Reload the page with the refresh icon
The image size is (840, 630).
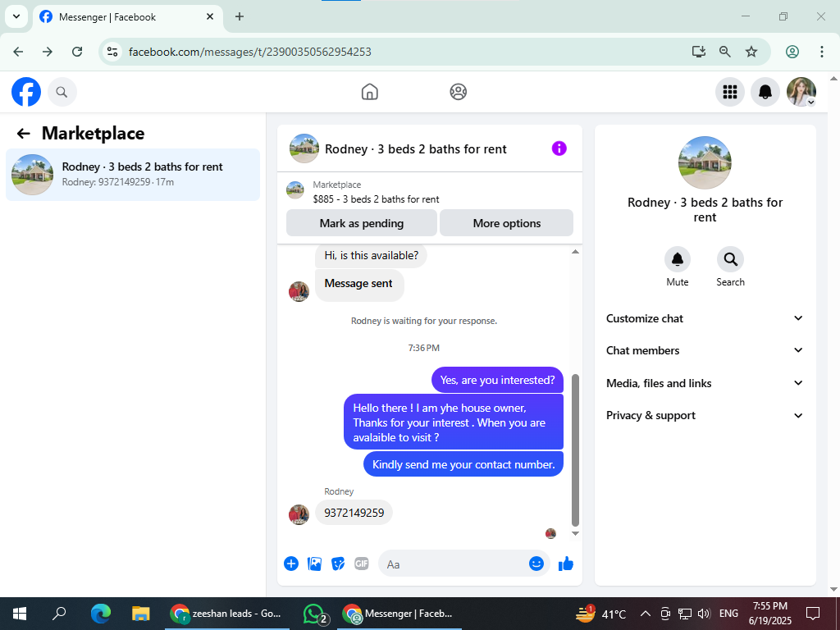(x=77, y=52)
